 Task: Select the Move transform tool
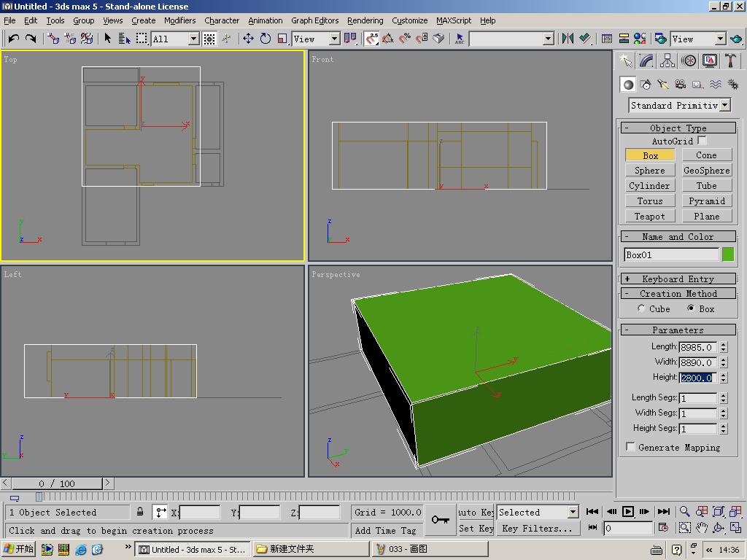pos(248,39)
